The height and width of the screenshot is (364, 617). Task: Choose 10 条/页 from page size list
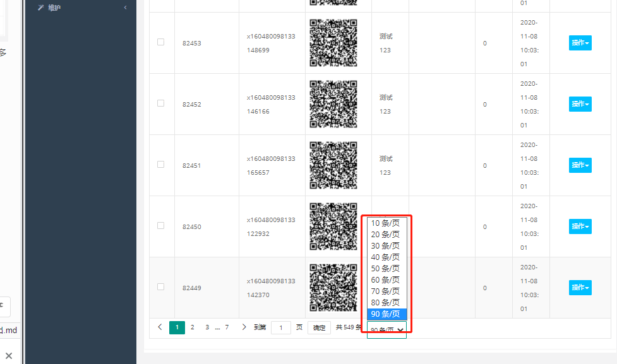coord(386,223)
